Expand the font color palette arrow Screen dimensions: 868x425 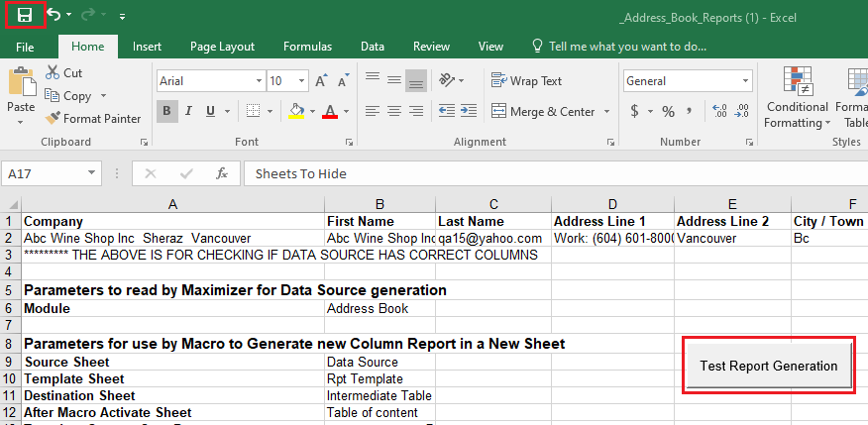tap(347, 111)
